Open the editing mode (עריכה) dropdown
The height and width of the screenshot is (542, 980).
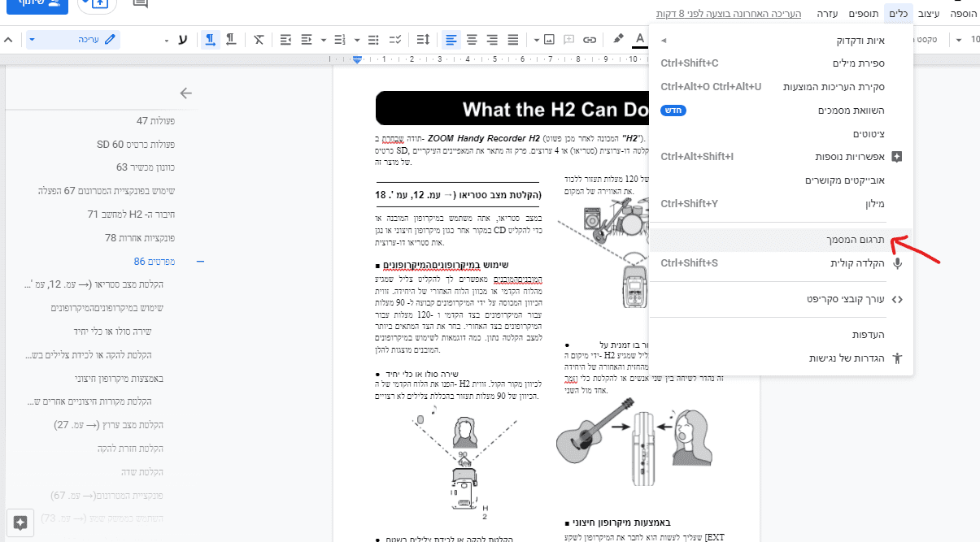click(x=73, y=39)
